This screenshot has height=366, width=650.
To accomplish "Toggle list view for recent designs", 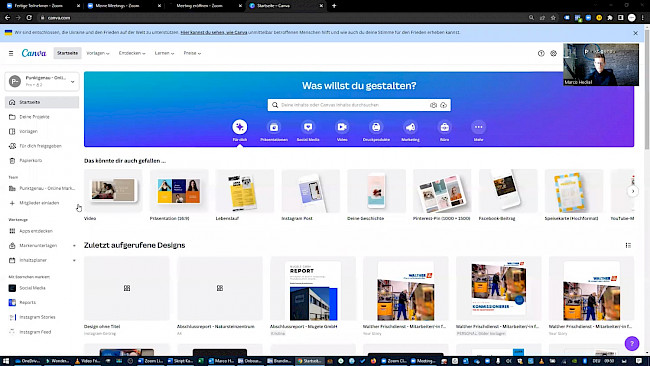I will 628,245.
